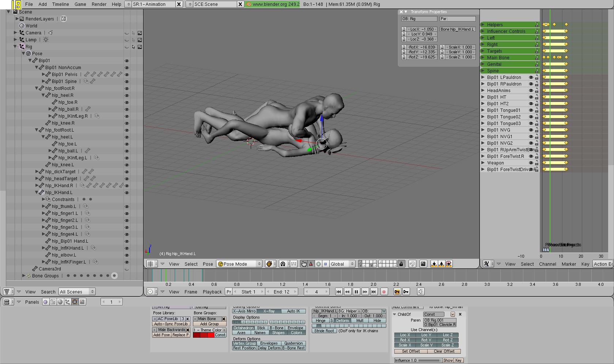Viewport: 614px width, 364px height.
Task: Expand the Helpers action group
Action: pyautogui.click(x=483, y=24)
